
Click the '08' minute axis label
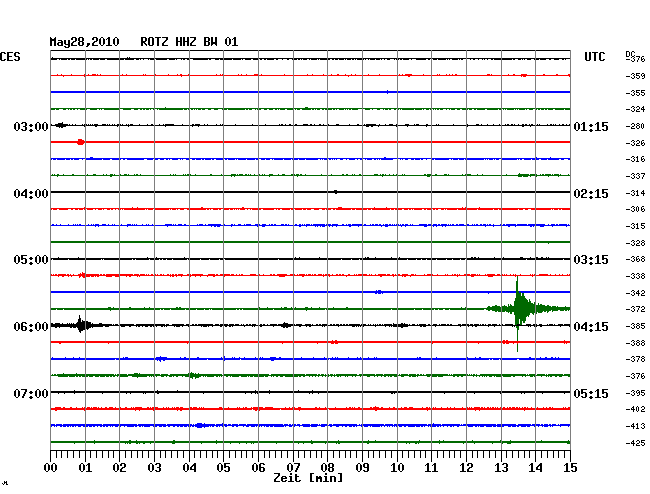click(327, 468)
